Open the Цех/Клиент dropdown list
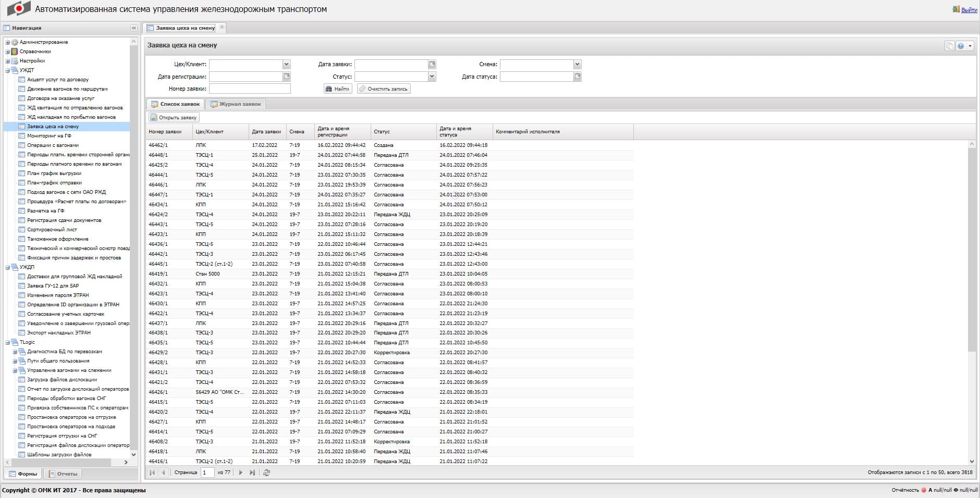Image resolution: width=980 pixels, height=498 pixels. coord(286,65)
